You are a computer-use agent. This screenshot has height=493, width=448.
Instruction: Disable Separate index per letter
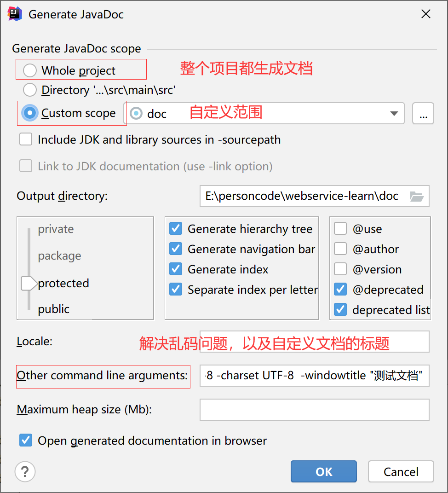[176, 289]
